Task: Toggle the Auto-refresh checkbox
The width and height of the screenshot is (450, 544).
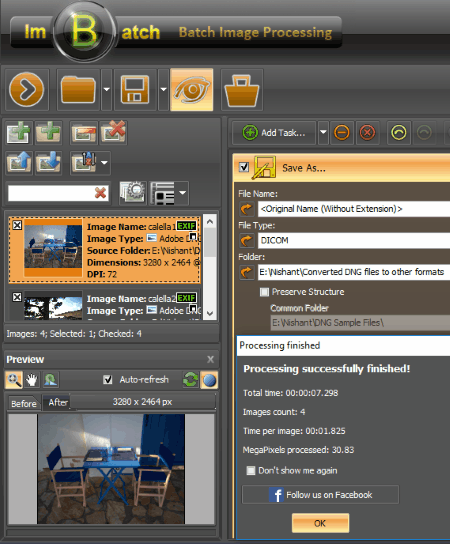Action: click(x=108, y=380)
